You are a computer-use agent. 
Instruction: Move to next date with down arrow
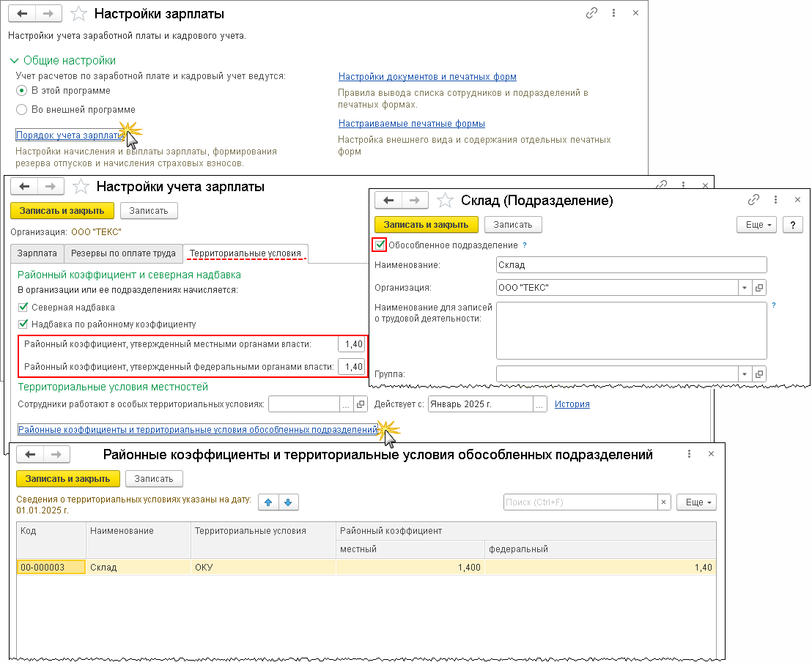coord(289,502)
